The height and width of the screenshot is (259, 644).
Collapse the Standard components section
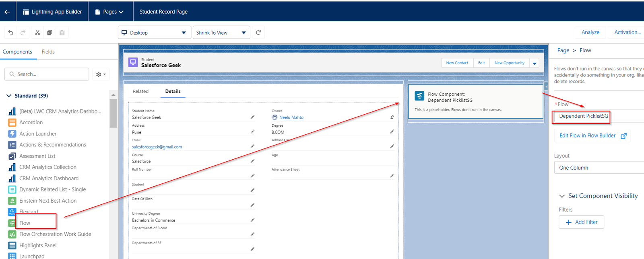(9, 96)
